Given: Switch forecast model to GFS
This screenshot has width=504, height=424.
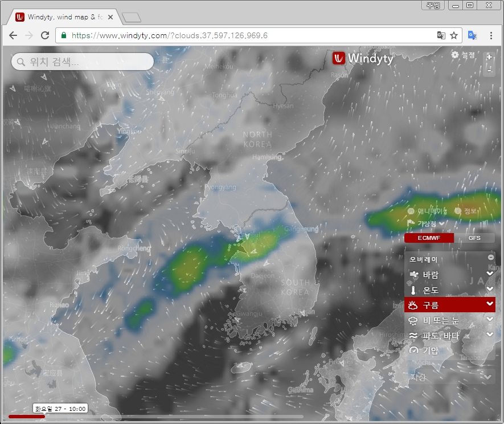Looking at the screenshot, I should (474, 238).
